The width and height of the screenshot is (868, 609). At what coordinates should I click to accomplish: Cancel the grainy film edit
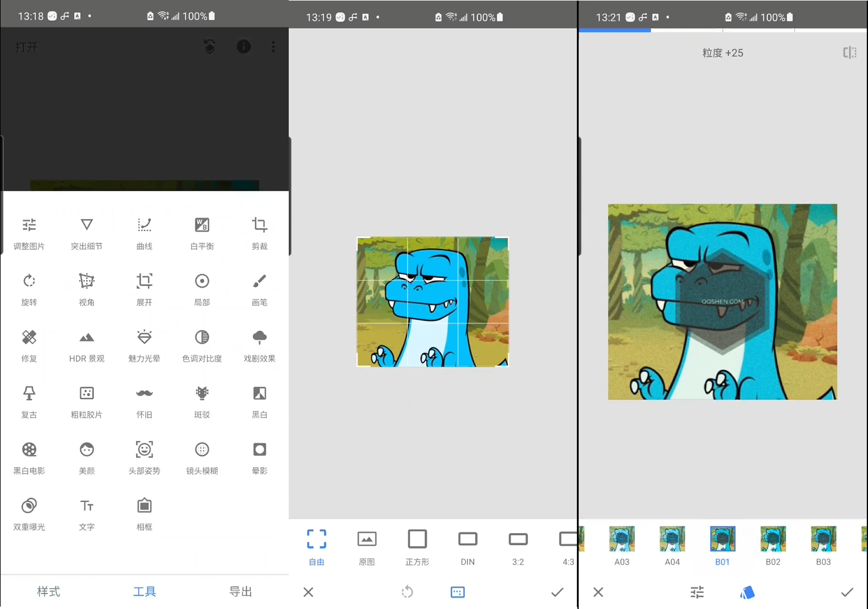(598, 592)
